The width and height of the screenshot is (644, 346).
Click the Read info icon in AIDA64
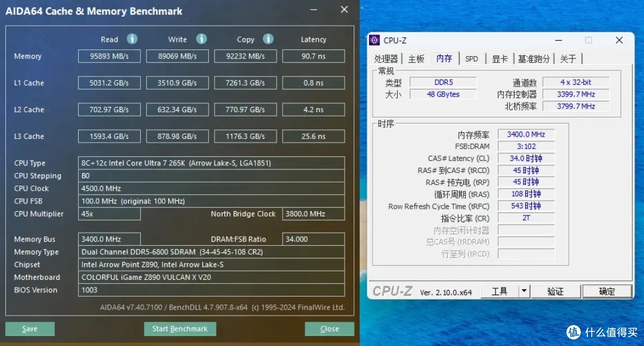click(x=132, y=39)
